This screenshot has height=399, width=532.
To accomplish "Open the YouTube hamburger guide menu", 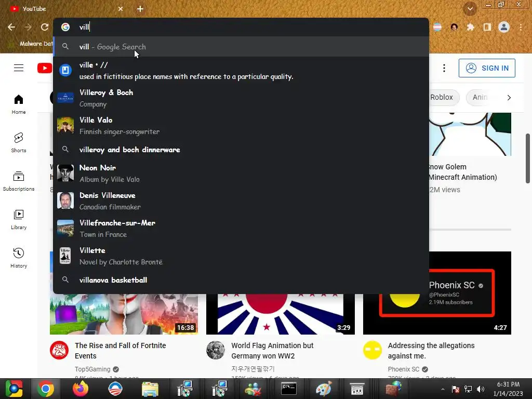I will (19, 68).
